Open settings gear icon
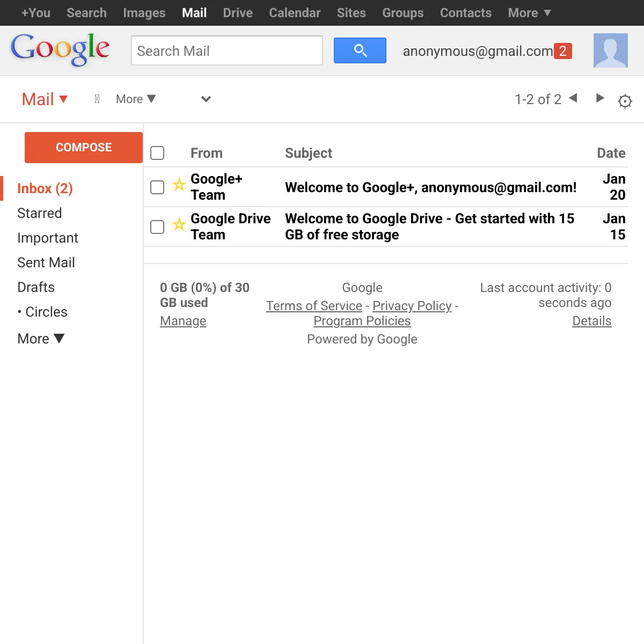 (x=625, y=101)
